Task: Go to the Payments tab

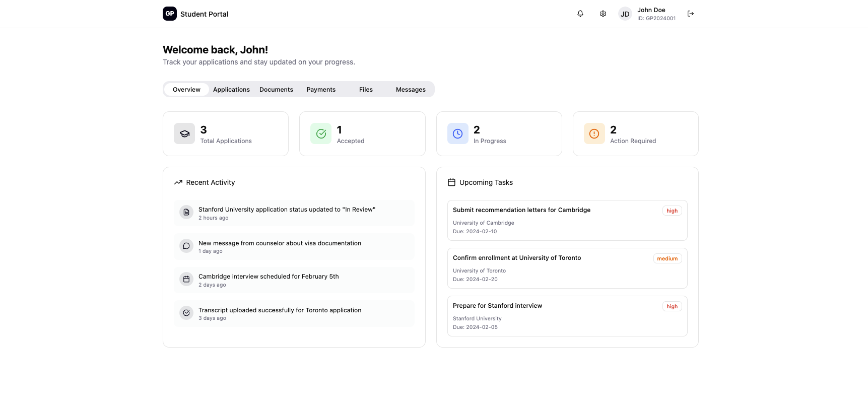Action: pyautogui.click(x=321, y=90)
